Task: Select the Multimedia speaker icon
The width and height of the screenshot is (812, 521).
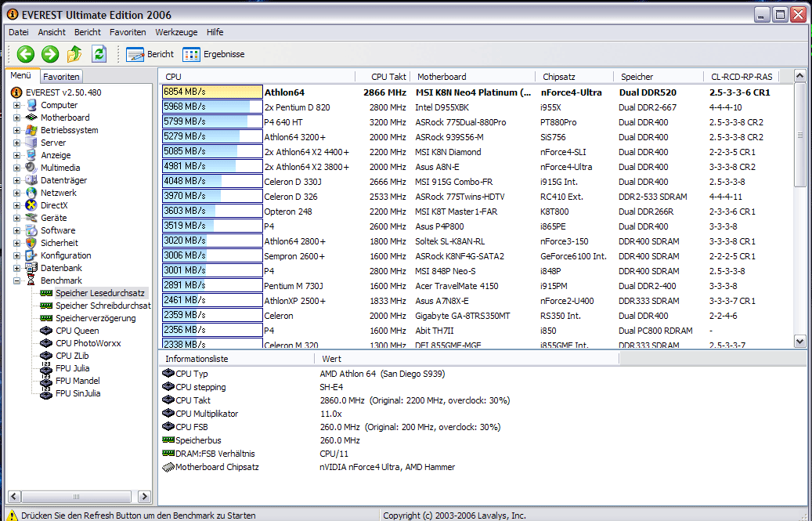Action: [31, 168]
